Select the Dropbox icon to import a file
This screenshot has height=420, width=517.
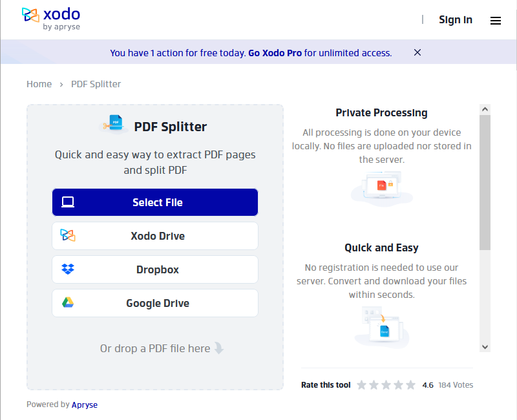tap(67, 269)
